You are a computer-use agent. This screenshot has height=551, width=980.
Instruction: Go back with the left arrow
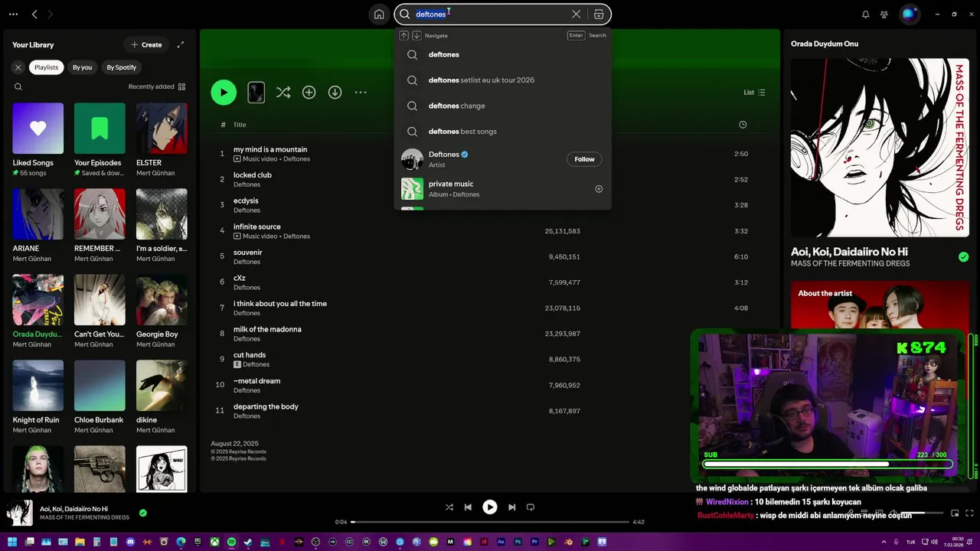[x=34, y=14]
